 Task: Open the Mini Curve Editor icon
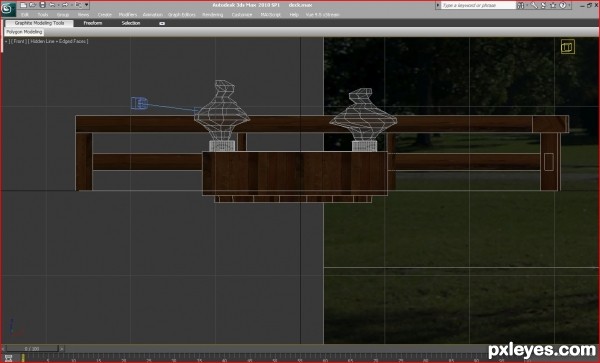click(8, 358)
